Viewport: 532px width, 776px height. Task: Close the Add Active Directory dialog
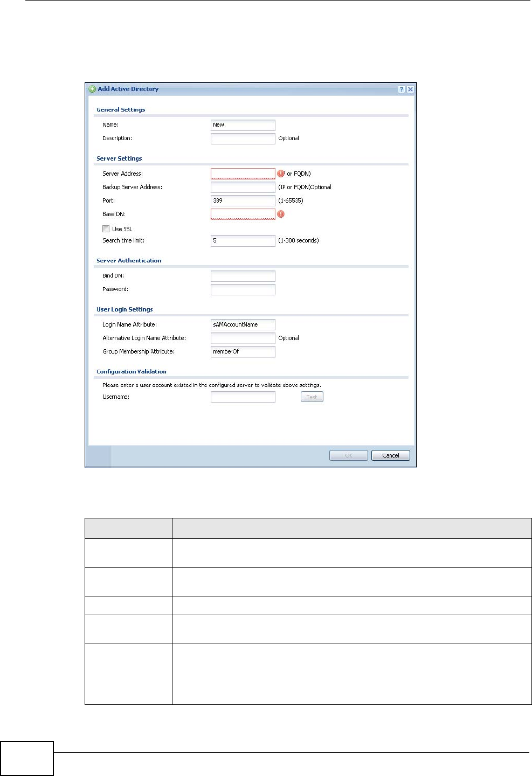click(411, 89)
